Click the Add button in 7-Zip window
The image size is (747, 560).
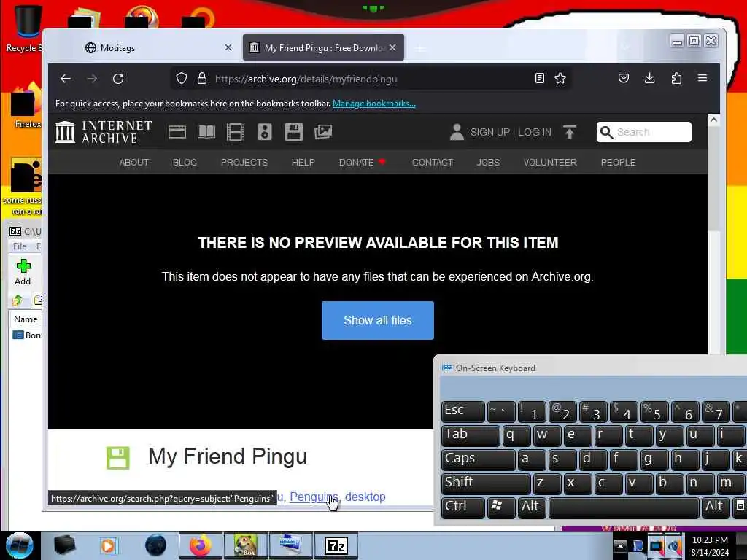(23, 273)
